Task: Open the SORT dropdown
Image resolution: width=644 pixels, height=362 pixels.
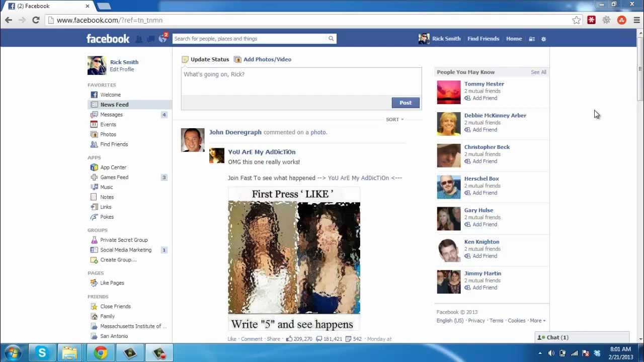Action: coord(394,120)
